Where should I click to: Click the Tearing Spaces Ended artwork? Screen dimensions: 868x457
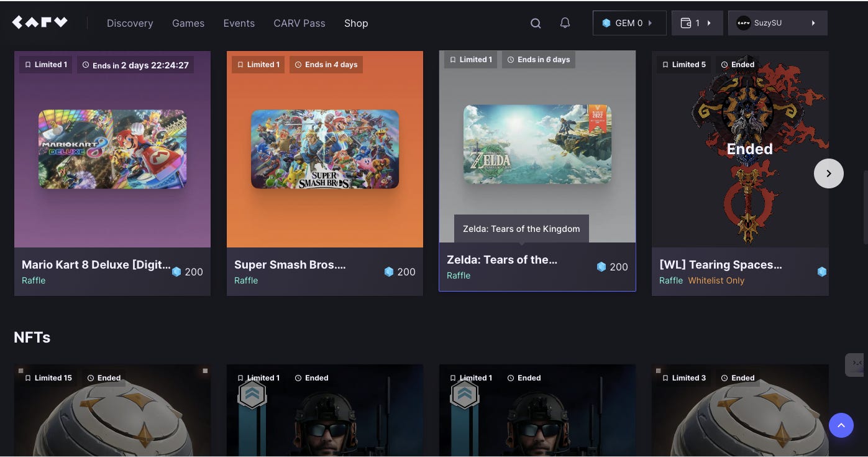click(x=740, y=149)
